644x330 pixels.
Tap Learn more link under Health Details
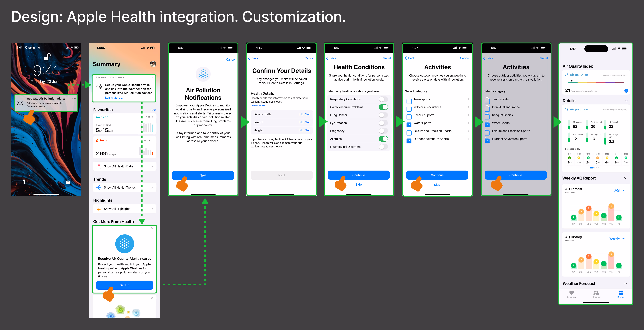tap(258, 105)
